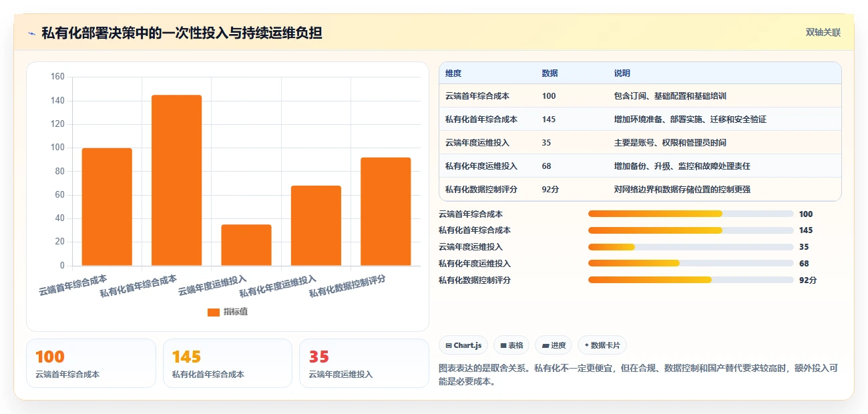Image resolution: width=868 pixels, height=414 pixels.
Task: Click description 主要是账号、权限和管理员时间
Action: click(x=670, y=143)
